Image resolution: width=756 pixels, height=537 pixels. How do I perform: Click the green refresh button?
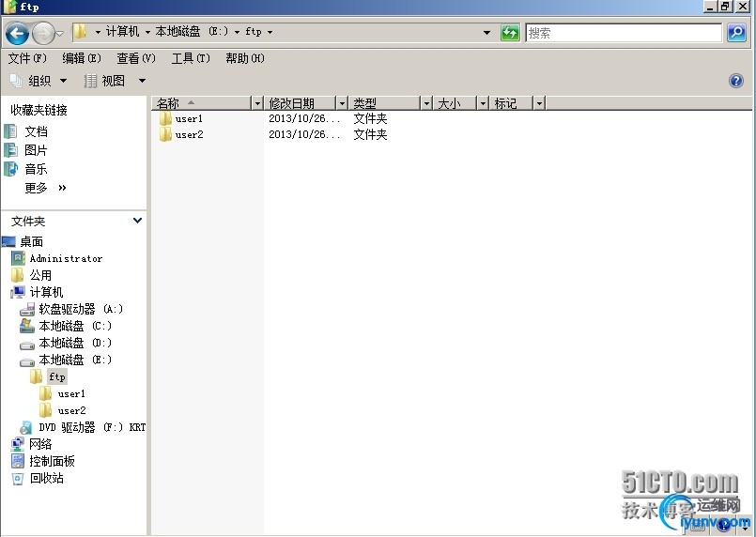coord(510,33)
